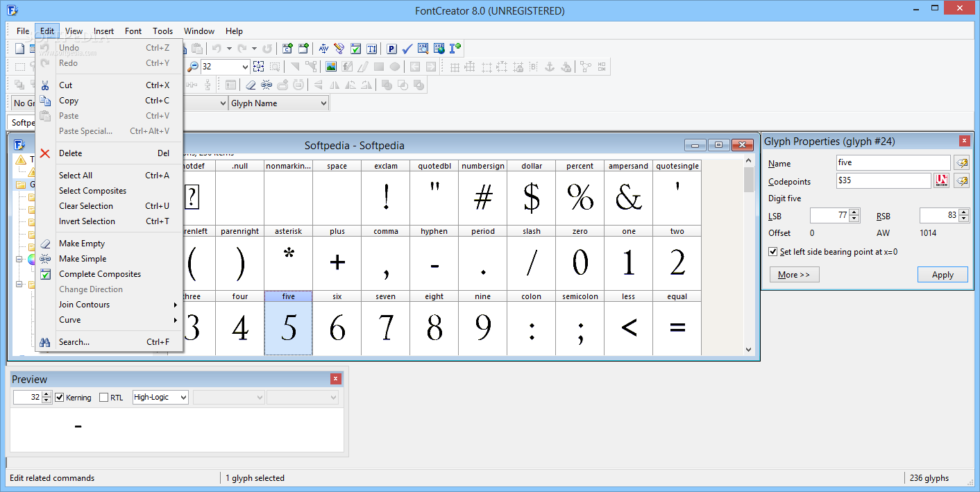Viewport: 980px width, 492px height.
Task: Click the zoom magnifier icon beside 32
Action: click(x=193, y=67)
